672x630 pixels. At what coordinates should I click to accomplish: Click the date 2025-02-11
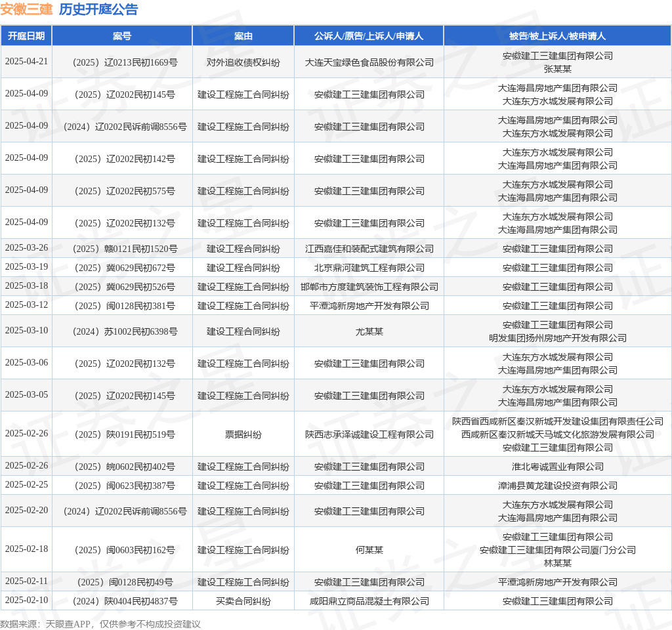tap(26, 581)
